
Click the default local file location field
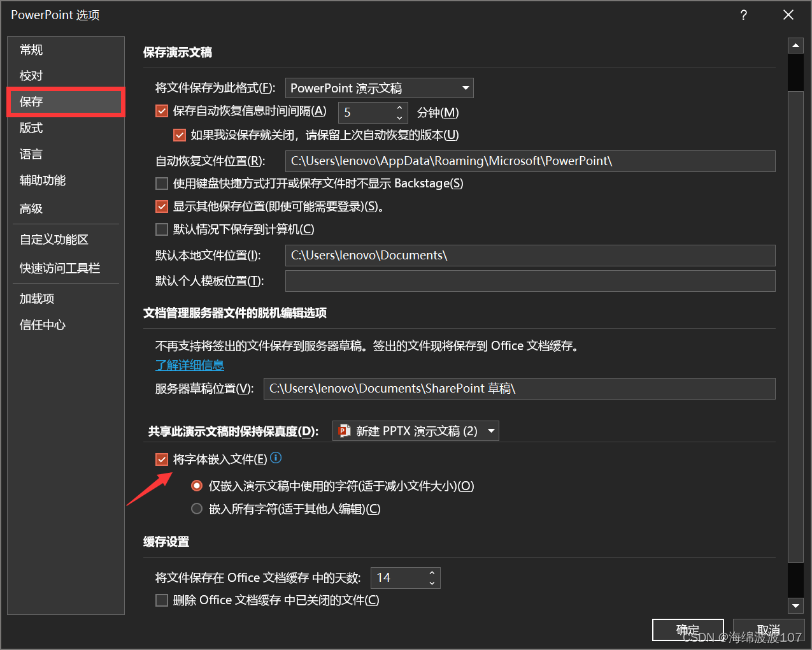point(530,256)
